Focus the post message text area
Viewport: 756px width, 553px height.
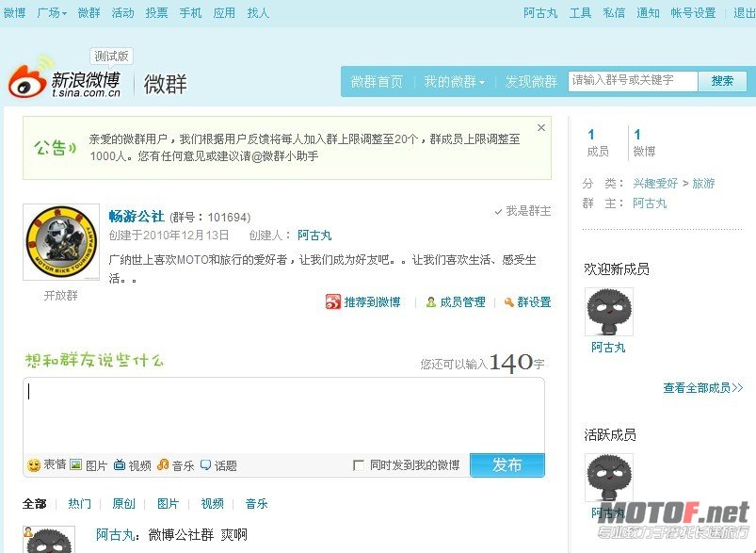[x=284, y=415]
